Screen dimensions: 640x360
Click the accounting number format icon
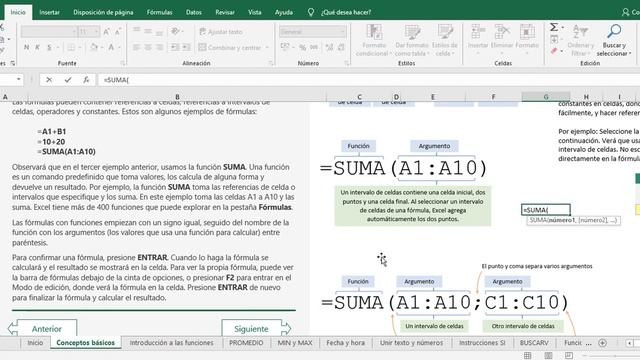click(x=285, y=47)
